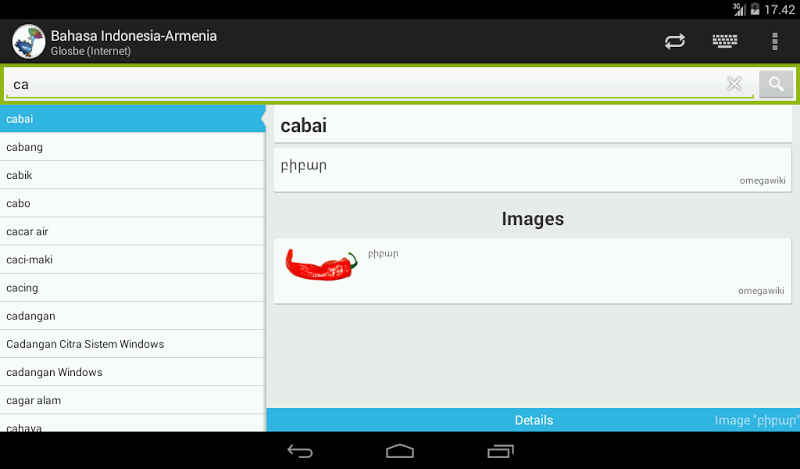
Task: Tap Android back navigation button
Action: pyautogui.click(x=299, y=451)
